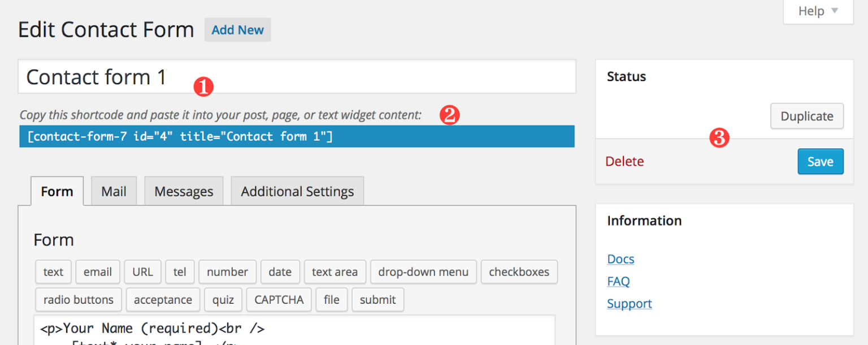The width and height of the screenshot is (868, 345).
Task: Insert a checkboxes form-tag
Action: click(x=519, y=272)
